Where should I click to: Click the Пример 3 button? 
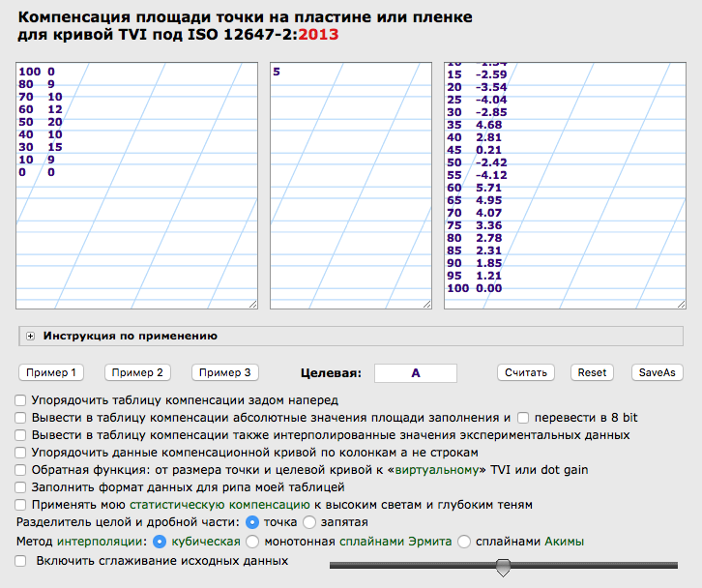(224, 372)
